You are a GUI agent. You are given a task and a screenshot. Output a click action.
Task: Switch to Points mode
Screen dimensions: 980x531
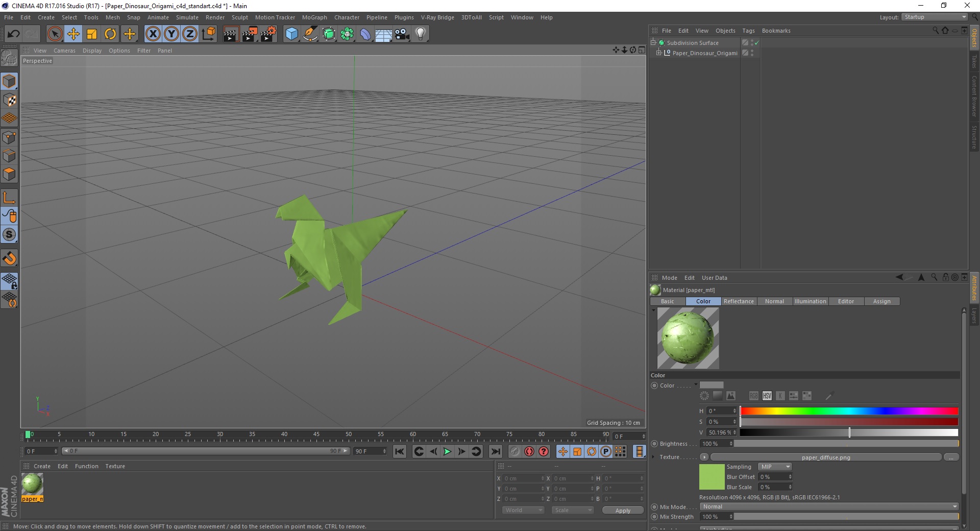[x=9, y=137]
